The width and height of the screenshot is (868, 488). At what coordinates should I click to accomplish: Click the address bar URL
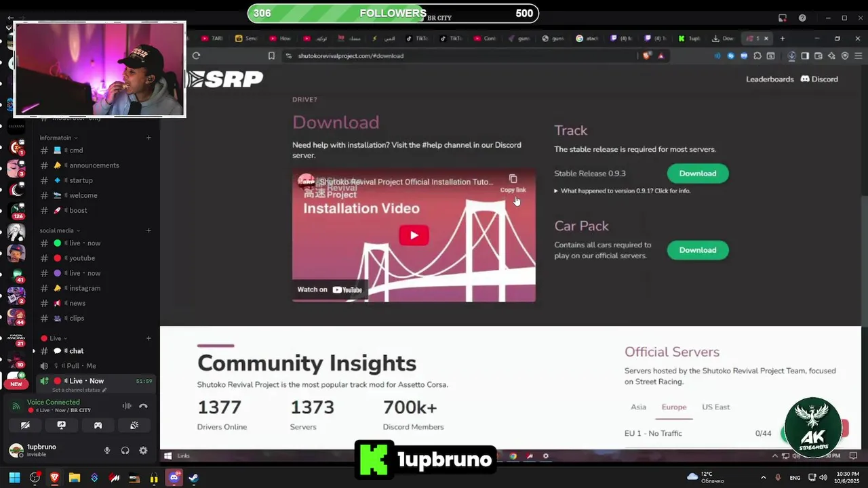click(x=351, y=56)
